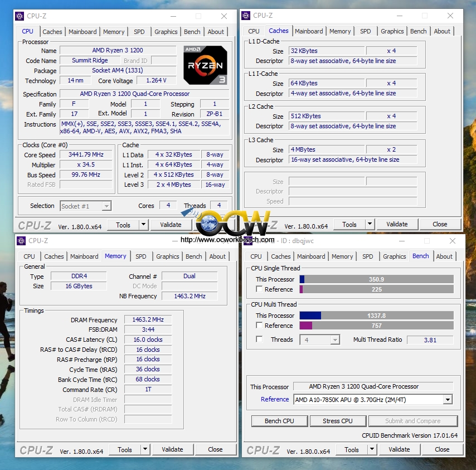Click L3 Cache size field 4 MBytes
476x470 pixels.
[x=327, y=149]
